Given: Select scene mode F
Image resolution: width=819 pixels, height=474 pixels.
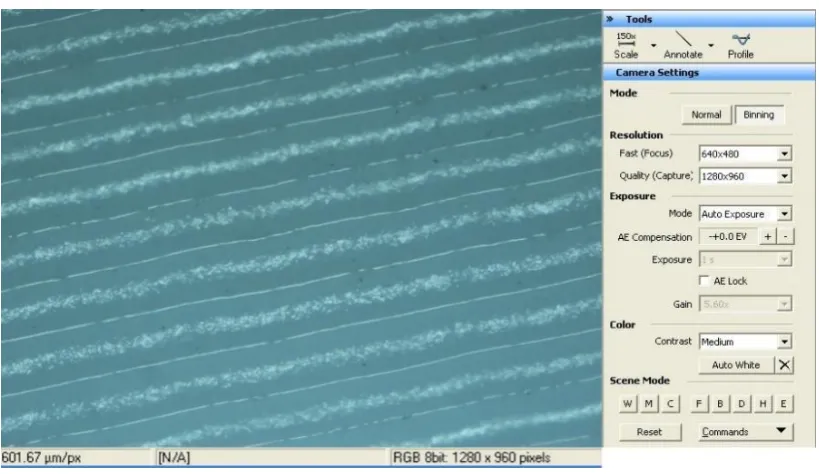Looking at the screenshot, I should (699, 403).
